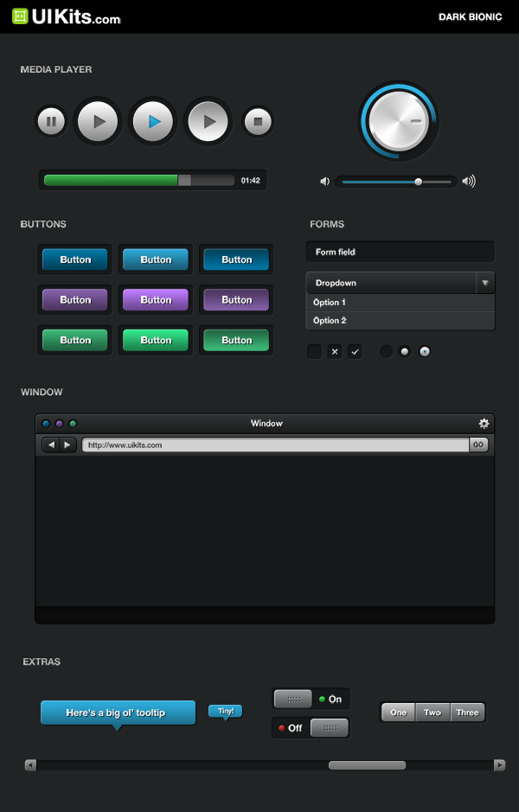Click the middle blue Button

click(156, 259)
